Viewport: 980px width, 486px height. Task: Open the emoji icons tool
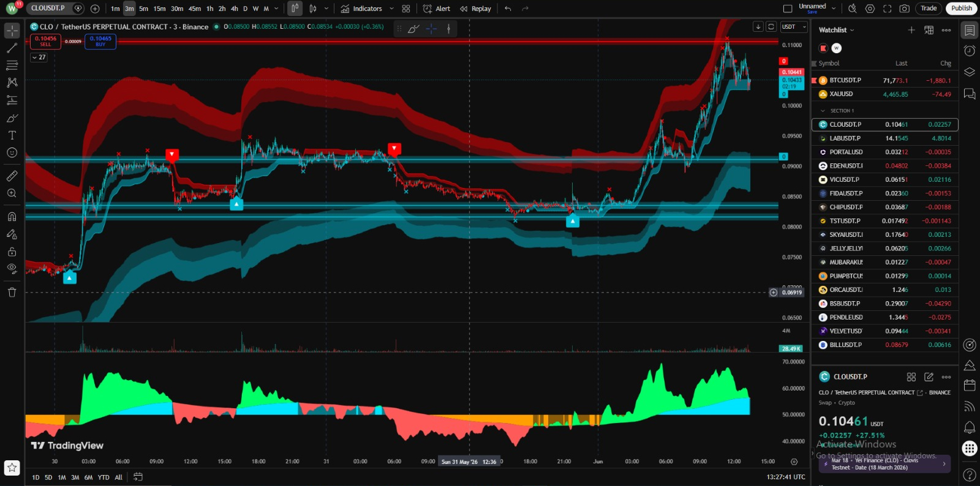tap(12, 152)
